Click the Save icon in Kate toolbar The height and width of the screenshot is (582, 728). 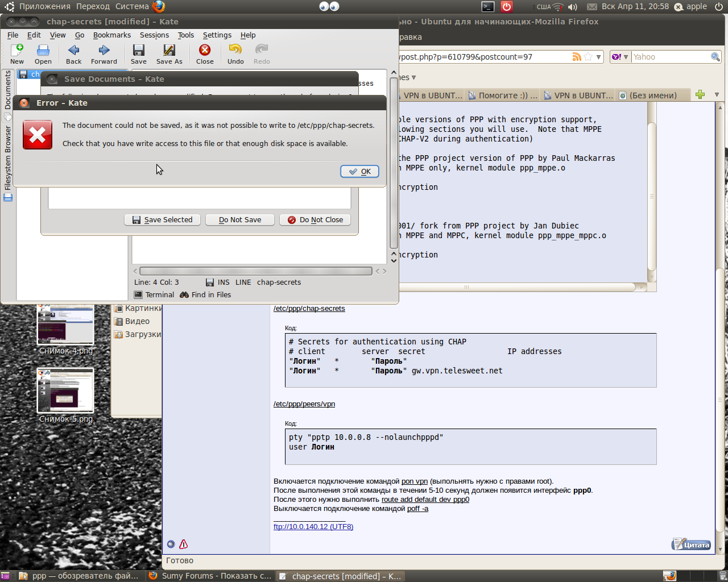pos(138,53)
